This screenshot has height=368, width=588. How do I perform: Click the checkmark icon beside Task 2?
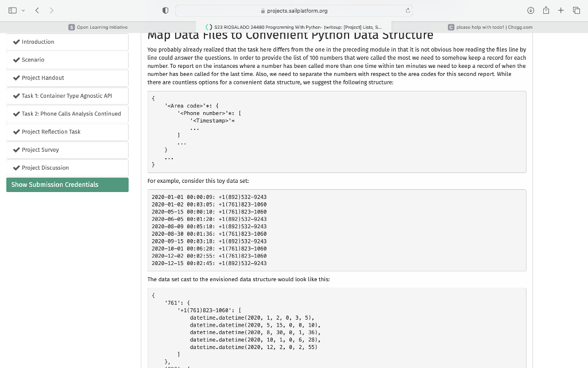point(16,114)
